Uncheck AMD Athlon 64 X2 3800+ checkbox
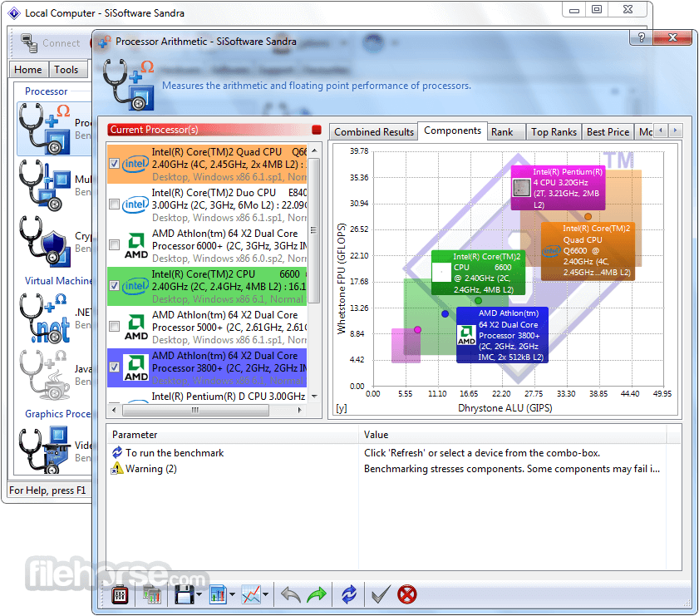This screenshot has height=616, width=699. (x=114, y=367)
